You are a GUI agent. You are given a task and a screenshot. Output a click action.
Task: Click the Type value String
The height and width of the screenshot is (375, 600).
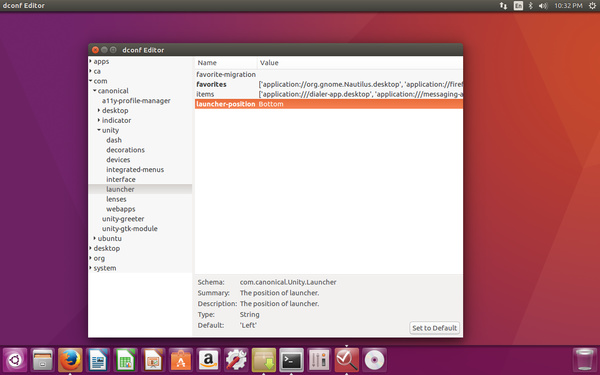click(x=249, y=315)
